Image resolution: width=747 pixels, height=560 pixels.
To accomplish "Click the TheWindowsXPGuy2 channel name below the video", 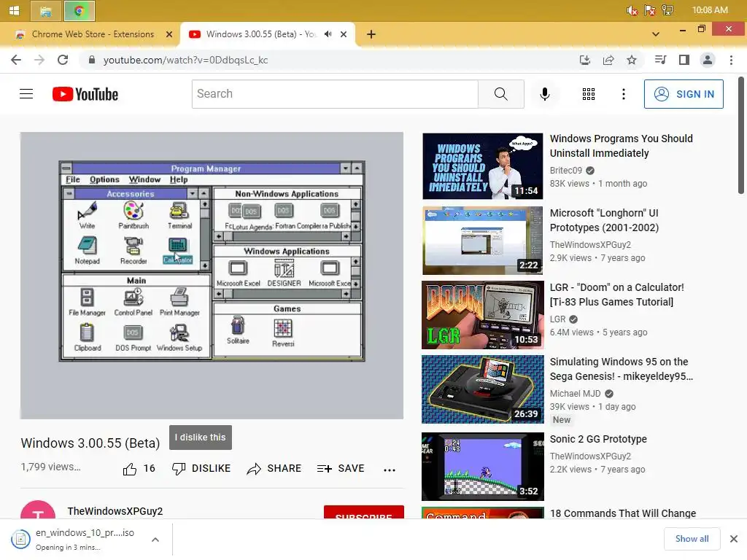I will pyautogui.click(x=115, y=511).
